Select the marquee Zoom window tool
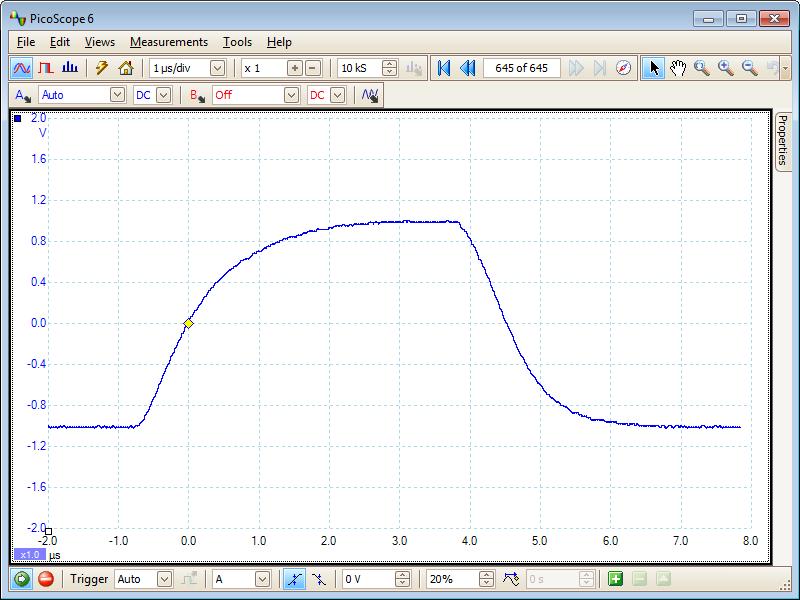 tap(702, 68)
